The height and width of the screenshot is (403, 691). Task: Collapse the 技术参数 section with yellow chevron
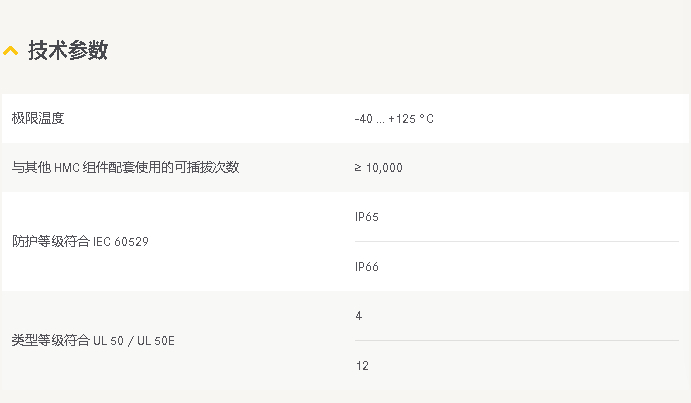point(11,51)
